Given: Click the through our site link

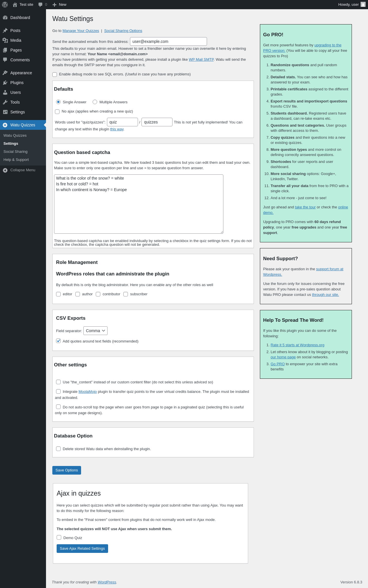Looking at the screenshot, I should [x=325, y=295].
